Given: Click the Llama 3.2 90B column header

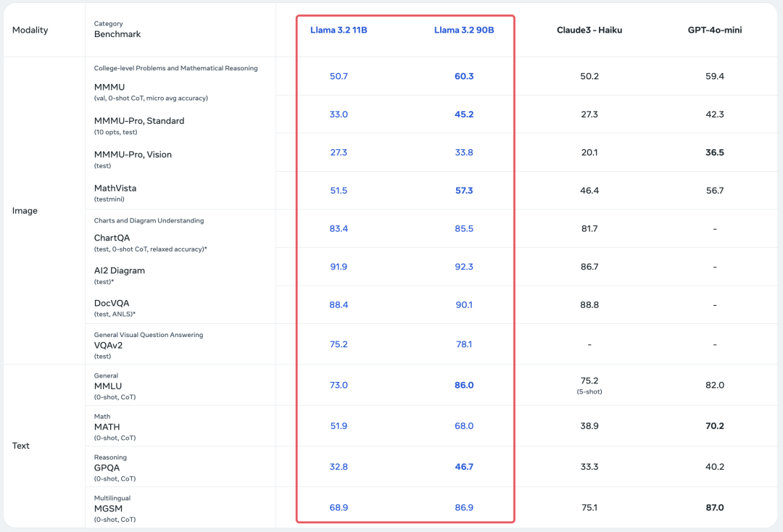Looking at the screenshot, I should 464,30.
